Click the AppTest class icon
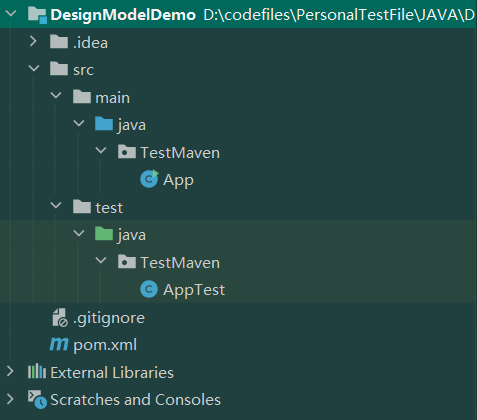Viewport: 477px width, 420px height. pos(149,289)
